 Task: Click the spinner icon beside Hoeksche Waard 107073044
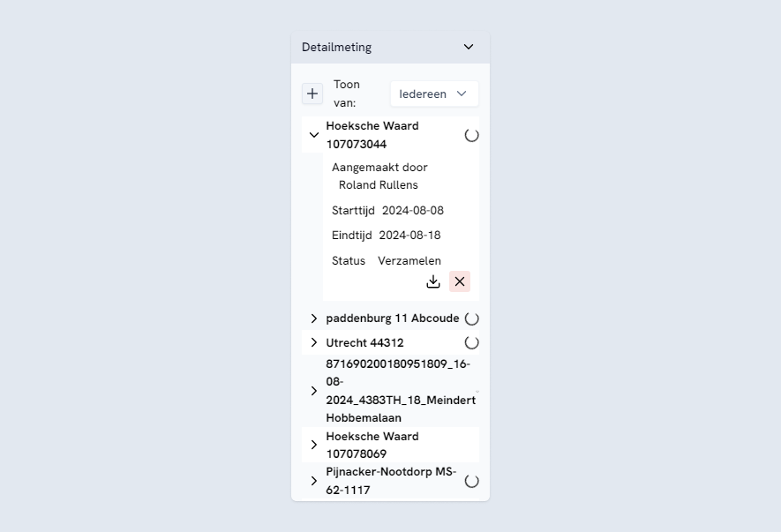click(471, 135)
